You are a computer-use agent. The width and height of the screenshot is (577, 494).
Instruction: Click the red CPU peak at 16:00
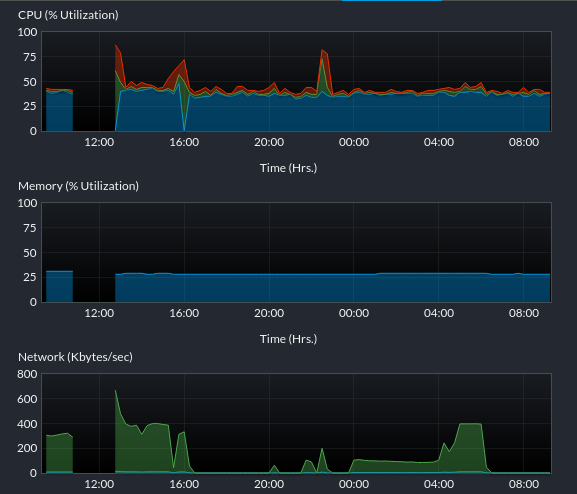pos(184,60)
